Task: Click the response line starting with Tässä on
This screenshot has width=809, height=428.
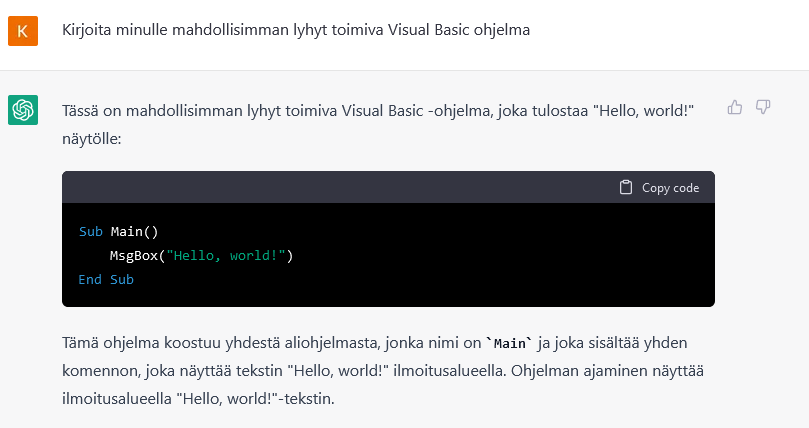Action: point(378,111)
